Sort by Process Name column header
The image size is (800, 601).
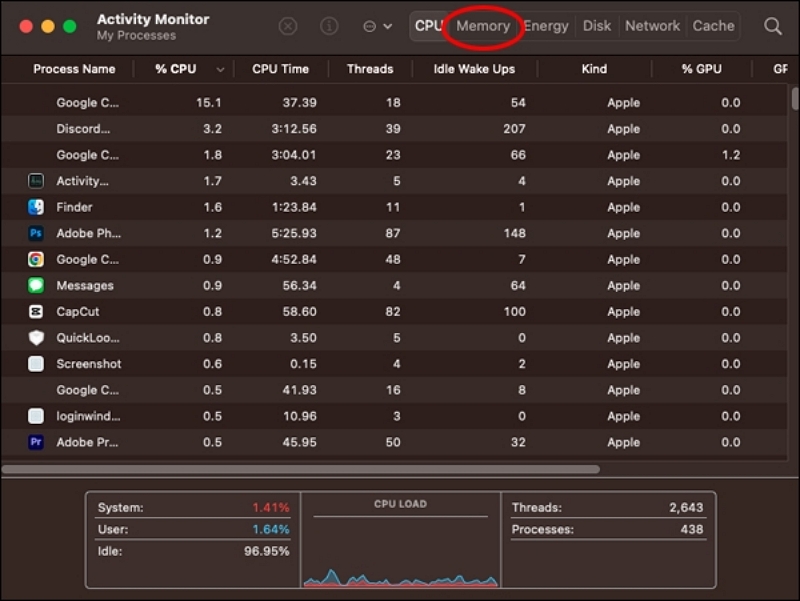tap(74, 69)
